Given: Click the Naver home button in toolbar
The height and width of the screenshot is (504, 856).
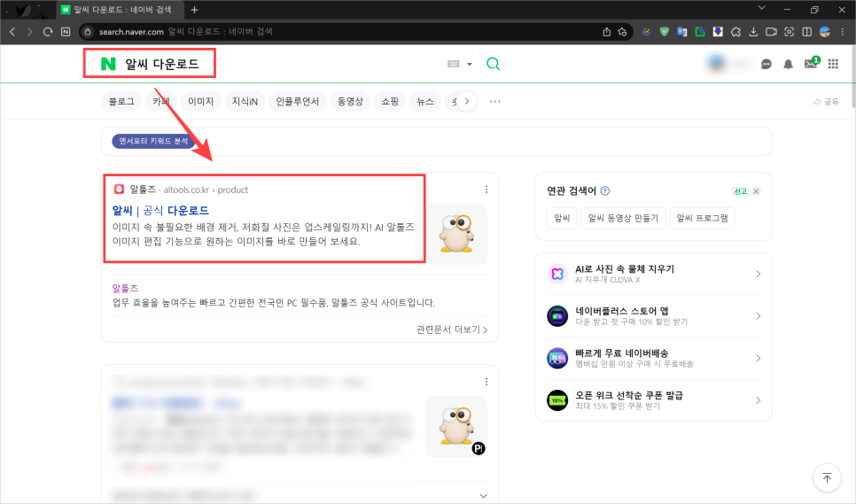Looking at the screenshot, I should tap(66, 32).
